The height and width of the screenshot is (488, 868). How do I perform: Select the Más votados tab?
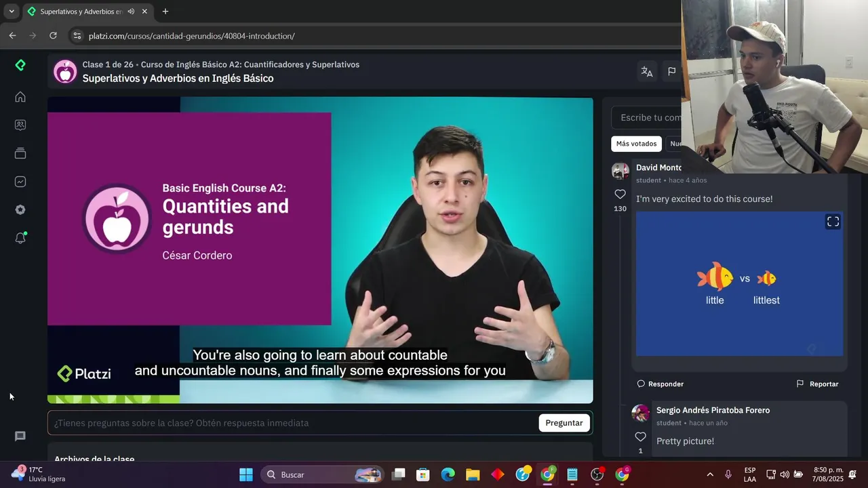click(636, 144)
